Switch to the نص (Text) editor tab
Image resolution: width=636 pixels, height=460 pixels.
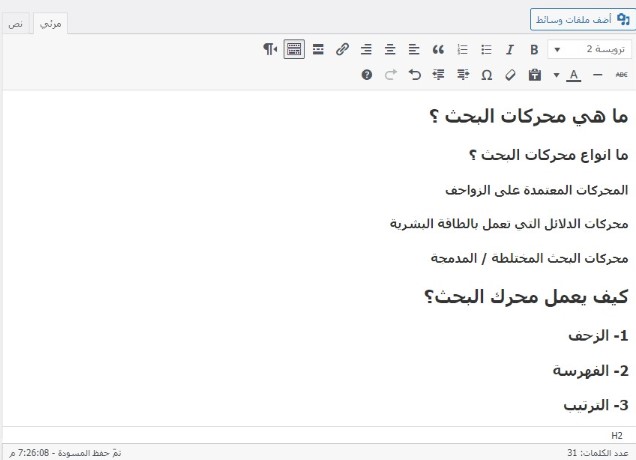point(15,24)
